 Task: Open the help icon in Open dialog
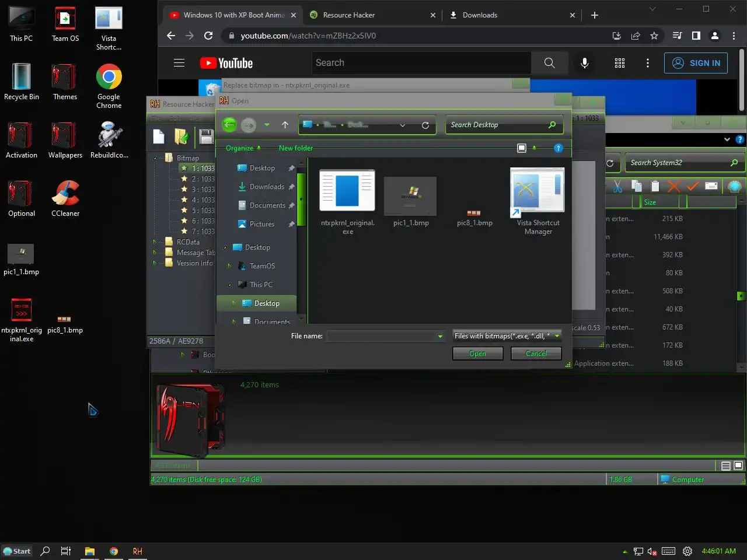point(558,148)
